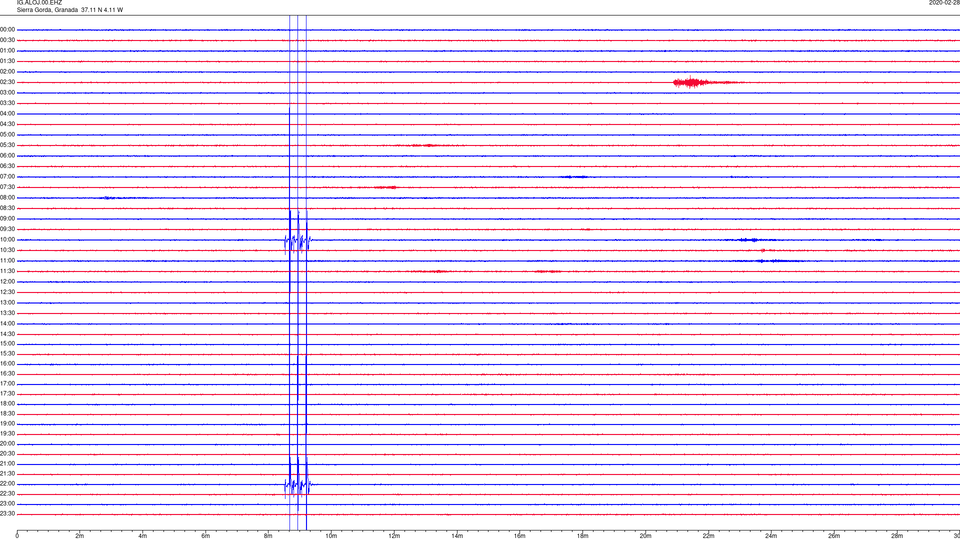Select the 16:00 trace time label
Image resolution: width=960 pixels, height=540 pixels.
pos(7,364)
